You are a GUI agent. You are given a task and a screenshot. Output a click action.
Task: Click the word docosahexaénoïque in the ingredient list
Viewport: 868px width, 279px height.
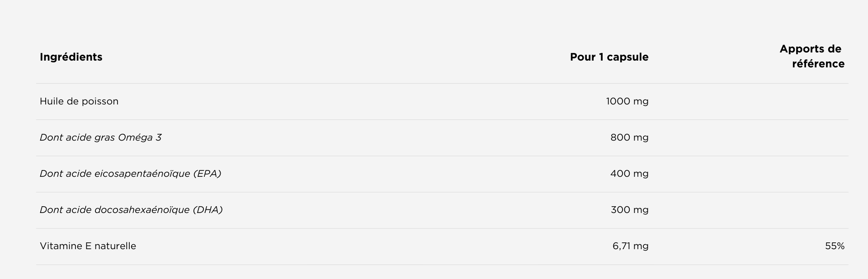click(142, 210)
